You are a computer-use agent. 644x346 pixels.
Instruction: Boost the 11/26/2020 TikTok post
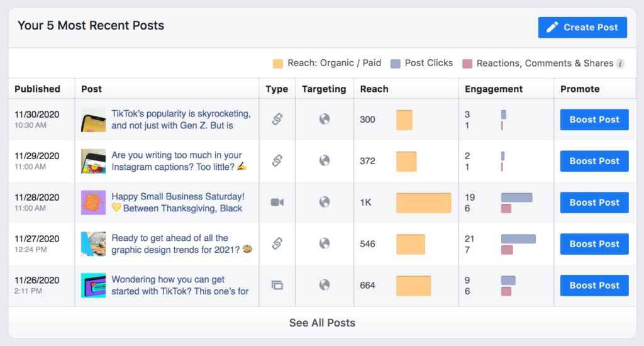coord(594,286)
